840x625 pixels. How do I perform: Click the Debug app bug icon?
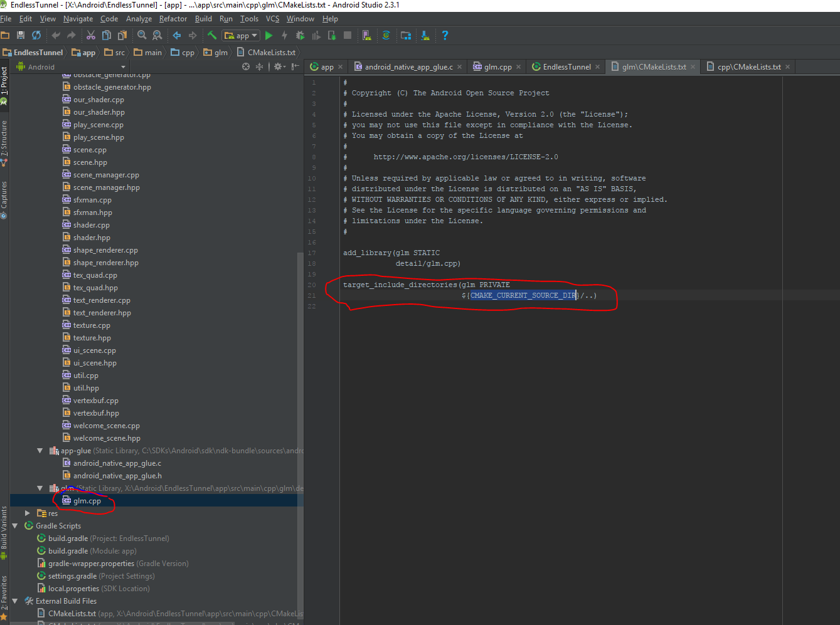point(300,36)
